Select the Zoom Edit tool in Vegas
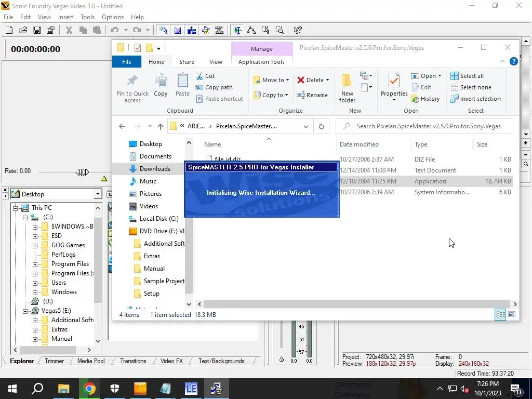The image size is (532, 399). (279, 30)
